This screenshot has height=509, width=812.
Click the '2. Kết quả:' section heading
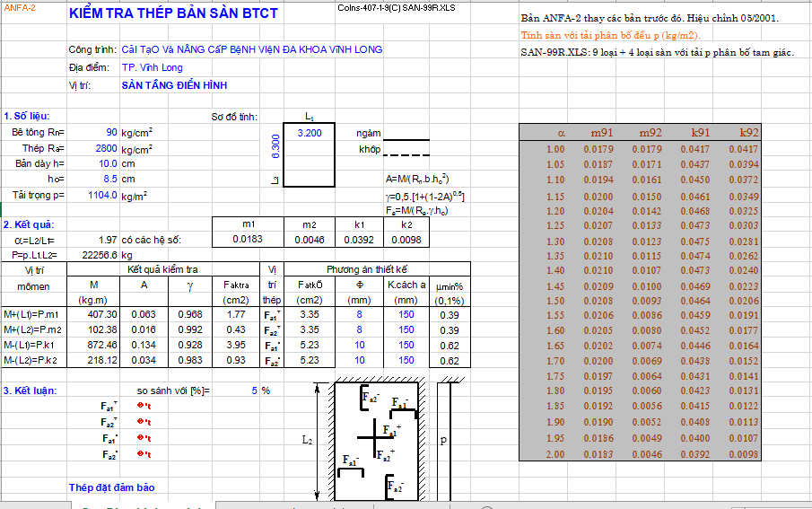tap(29, 224)
